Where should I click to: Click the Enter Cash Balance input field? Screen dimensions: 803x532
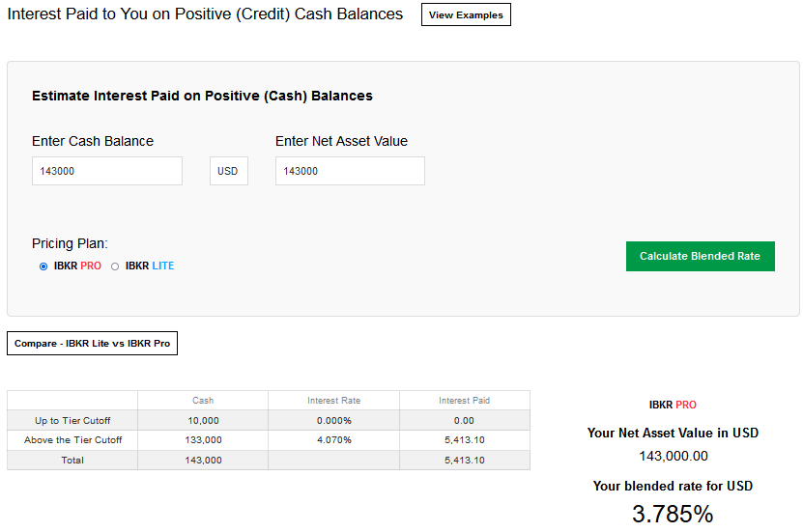coord(107,171)
